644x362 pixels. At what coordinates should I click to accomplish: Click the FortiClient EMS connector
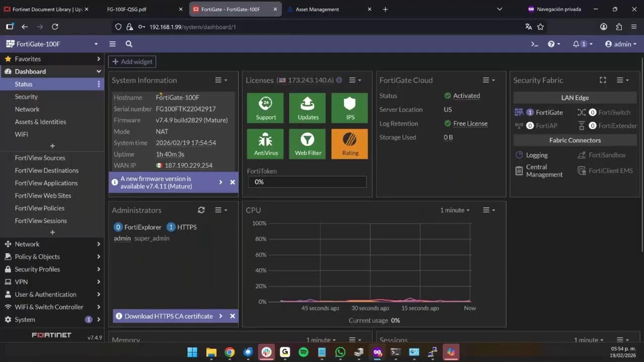605,171
